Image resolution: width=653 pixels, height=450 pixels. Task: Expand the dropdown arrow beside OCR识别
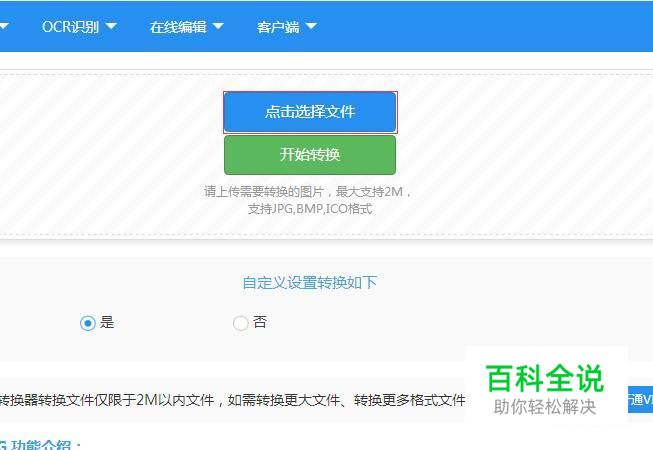(111, 26)
